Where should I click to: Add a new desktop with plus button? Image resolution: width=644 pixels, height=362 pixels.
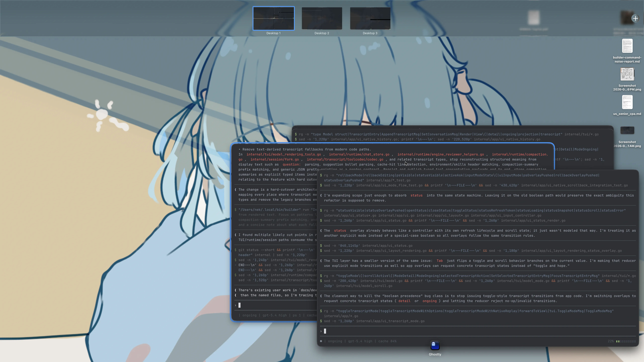pyautogui.click(x=635, y=18)
